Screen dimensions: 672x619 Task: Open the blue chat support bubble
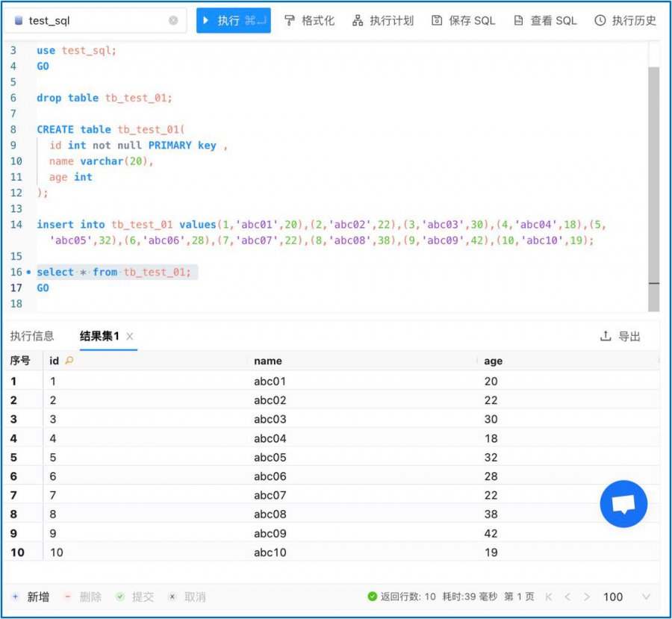(623, 505)
